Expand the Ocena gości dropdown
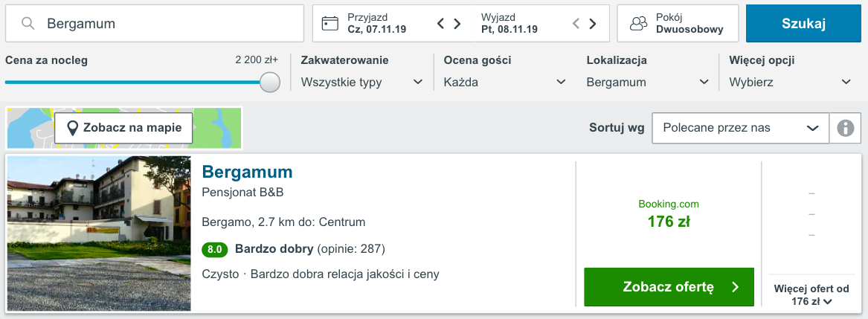The width and height of the screenshot is (868, 319). point(506,83)
